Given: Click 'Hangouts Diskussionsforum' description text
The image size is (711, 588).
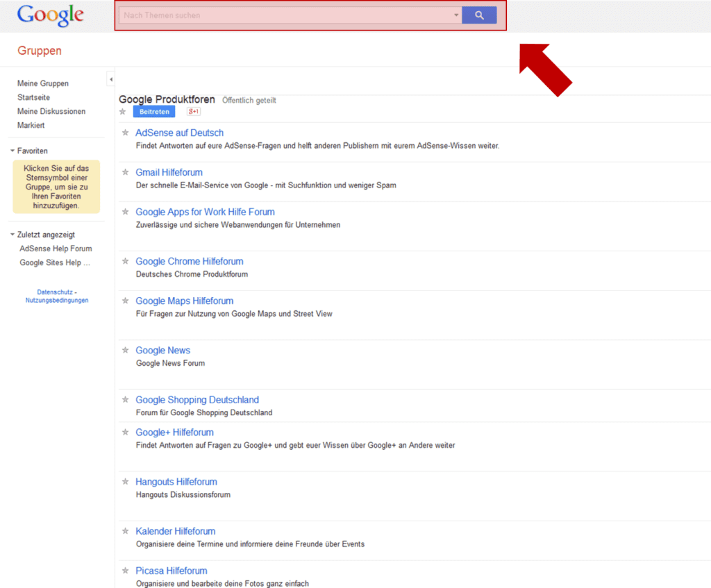Looking at the screenshot, I should coord(183,494).
